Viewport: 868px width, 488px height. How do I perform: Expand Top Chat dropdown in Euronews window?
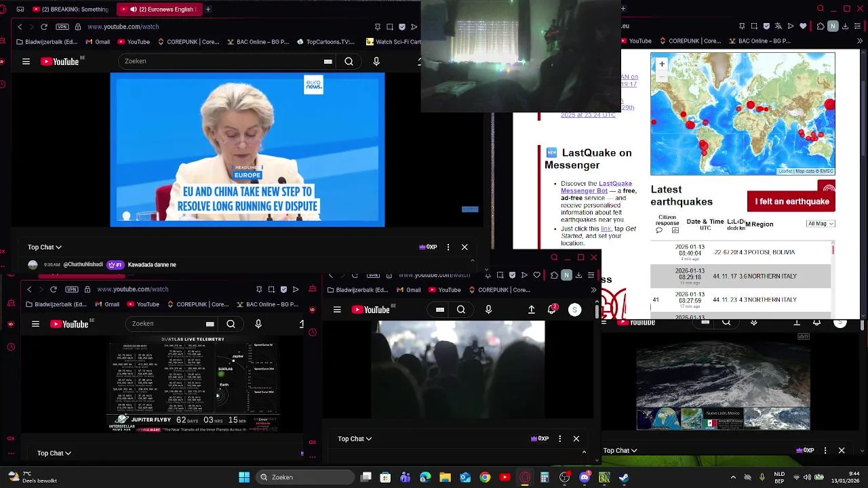[x=45, y=247]
